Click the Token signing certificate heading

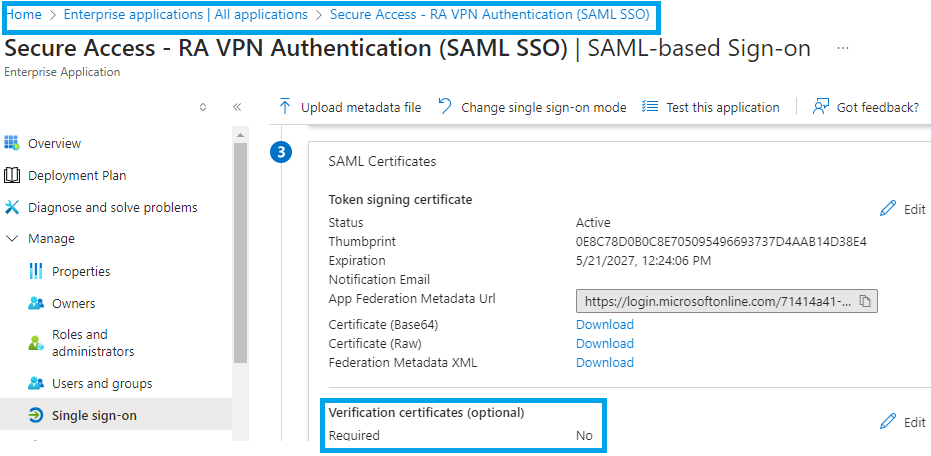point(400,200)
